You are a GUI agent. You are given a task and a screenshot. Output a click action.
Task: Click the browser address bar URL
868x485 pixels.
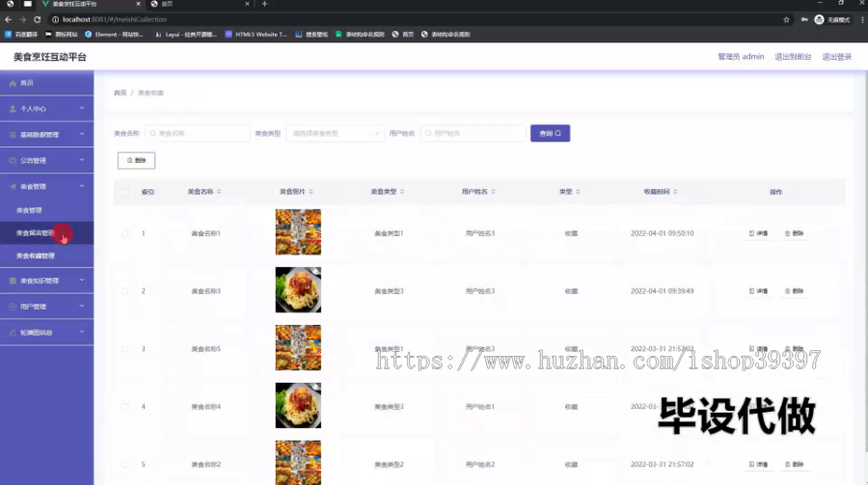click(x=115, y=19)
